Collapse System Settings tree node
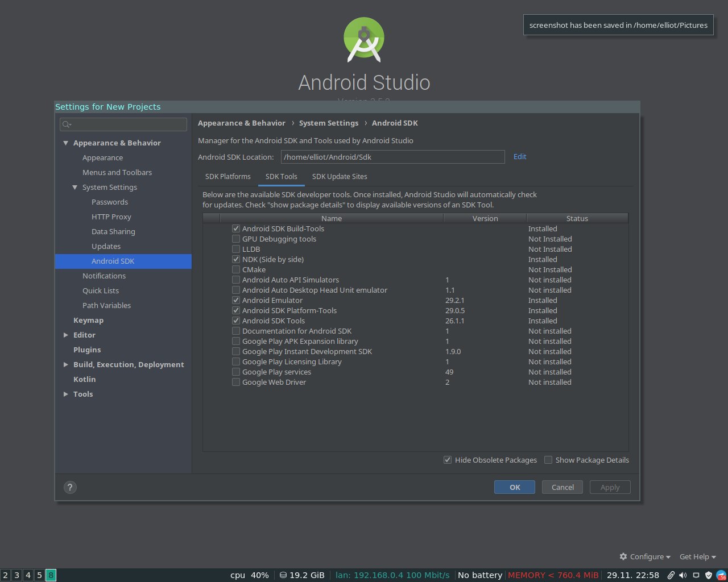The width and height of the screenshot is (728, 582). pyautogui.click(x=75, y=187)
